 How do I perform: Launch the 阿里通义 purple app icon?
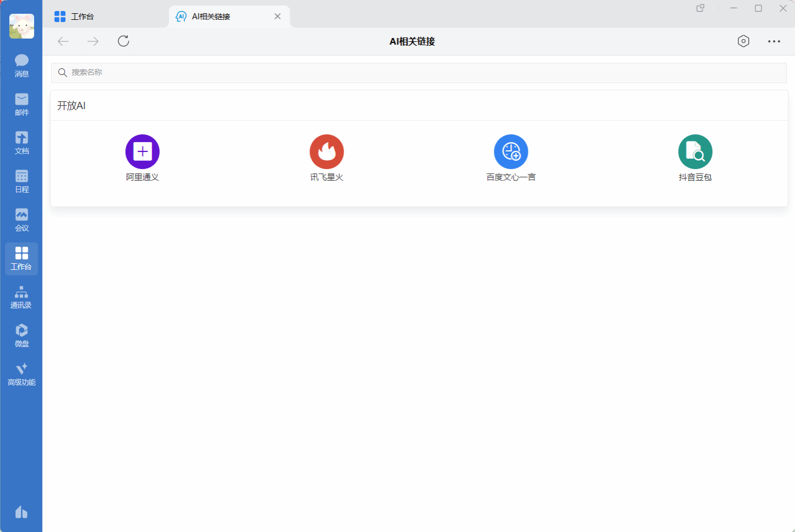pos(143,151)
